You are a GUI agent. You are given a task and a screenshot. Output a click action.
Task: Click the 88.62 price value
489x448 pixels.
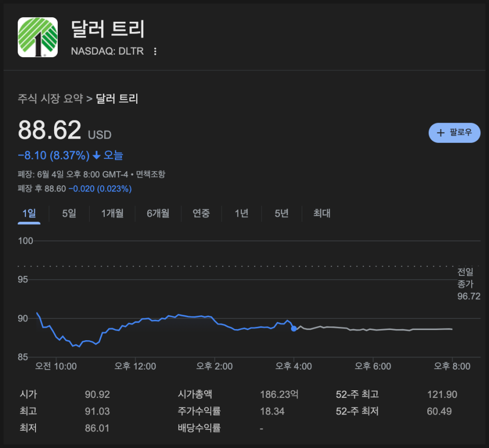[50, 130]
